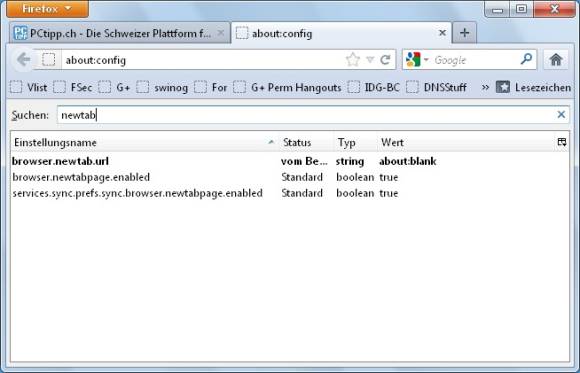Open the column picker icon
The image size is (580, 373).
[x=562, y=142]
